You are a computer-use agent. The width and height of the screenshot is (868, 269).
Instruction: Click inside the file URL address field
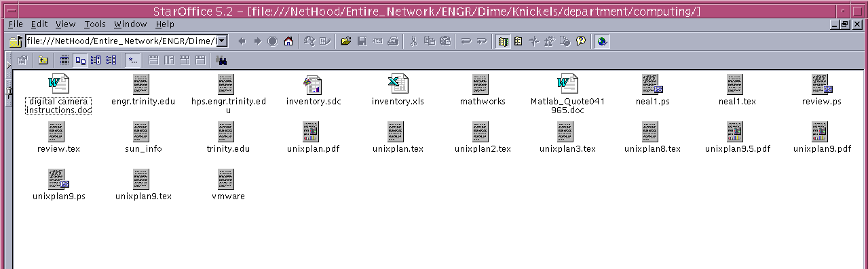point(121,41)
